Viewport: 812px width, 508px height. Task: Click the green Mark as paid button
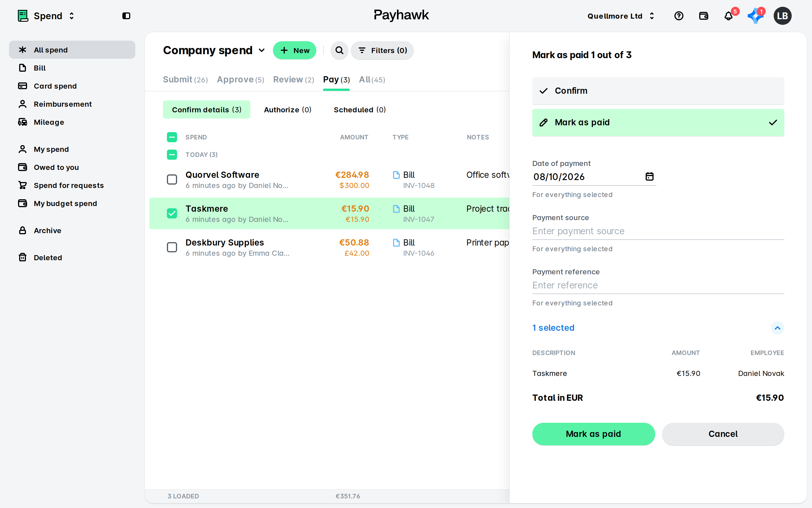(593, 434)
